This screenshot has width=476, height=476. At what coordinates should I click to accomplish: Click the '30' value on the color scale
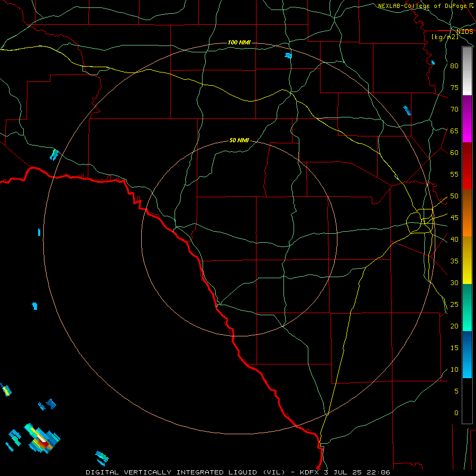point(454,283)
